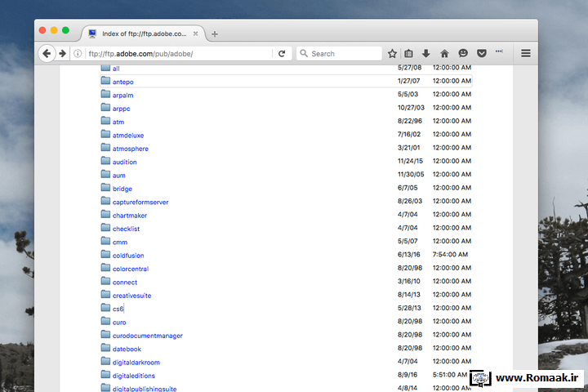The height and width of the screenshot is (392, 588).
Task: Go back to the previous page
Action: [x=47, y=54]
